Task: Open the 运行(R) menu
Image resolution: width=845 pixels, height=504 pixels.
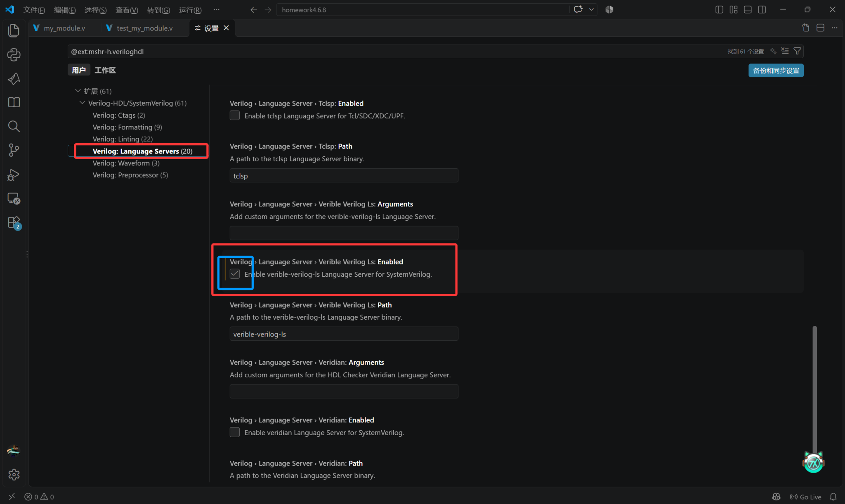Action: (190, 10)
